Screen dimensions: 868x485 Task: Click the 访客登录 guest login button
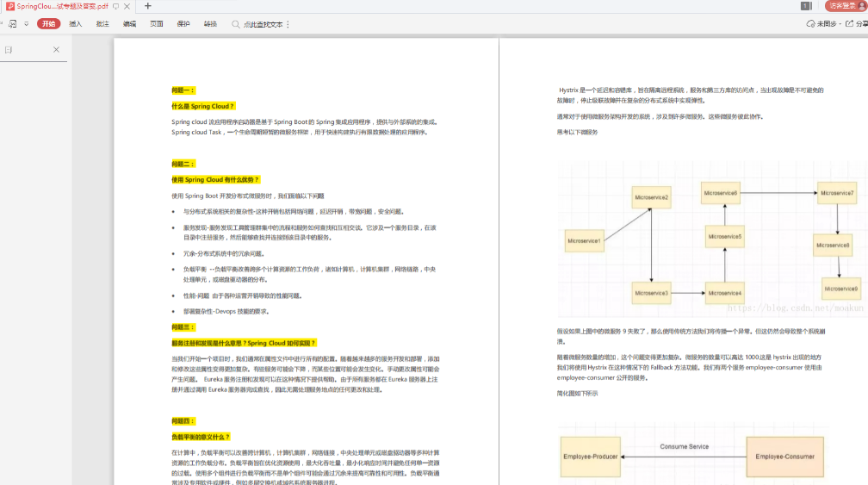(846, 5)
